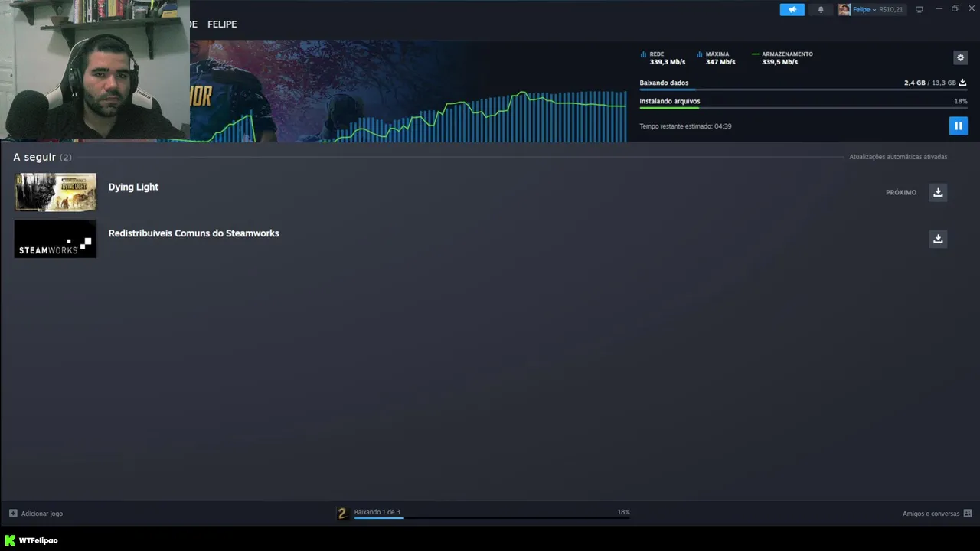Download Steamworks redistributables now
Viewport: 980px width, 551px height.
938,239
